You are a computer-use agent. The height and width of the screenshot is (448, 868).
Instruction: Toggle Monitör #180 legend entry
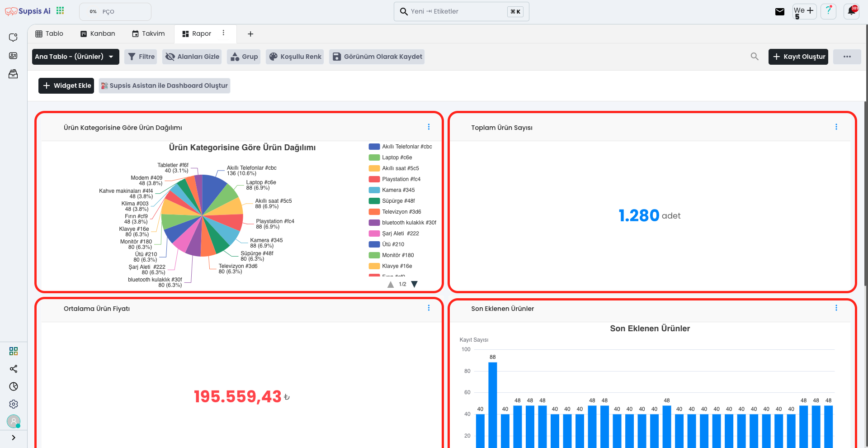click(x=392, y=255)
